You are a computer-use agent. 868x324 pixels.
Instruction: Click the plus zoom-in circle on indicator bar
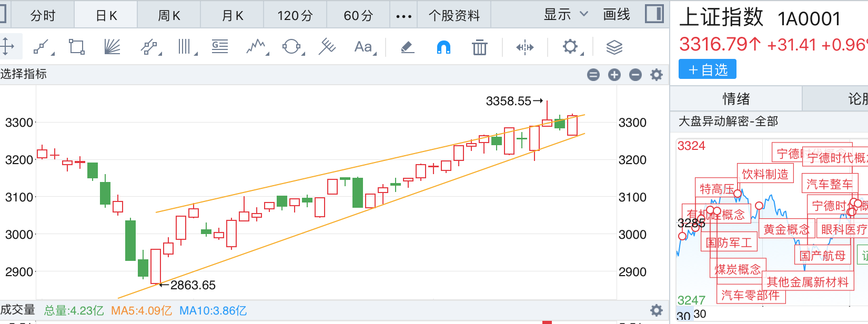[x=614, y=75]
